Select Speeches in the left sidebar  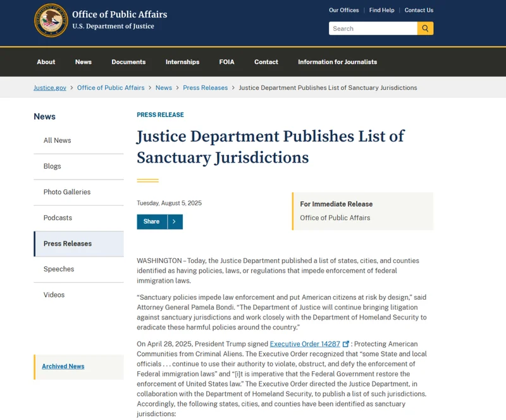59,269
